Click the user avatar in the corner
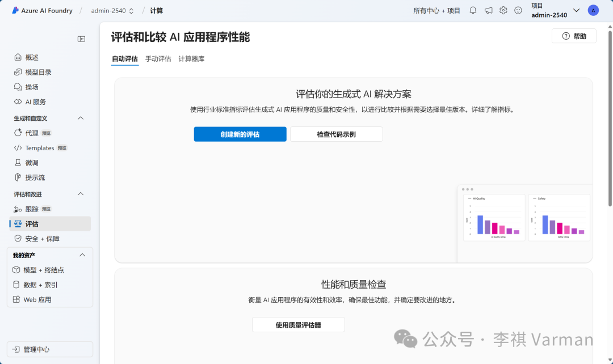 tap(593, 10)
